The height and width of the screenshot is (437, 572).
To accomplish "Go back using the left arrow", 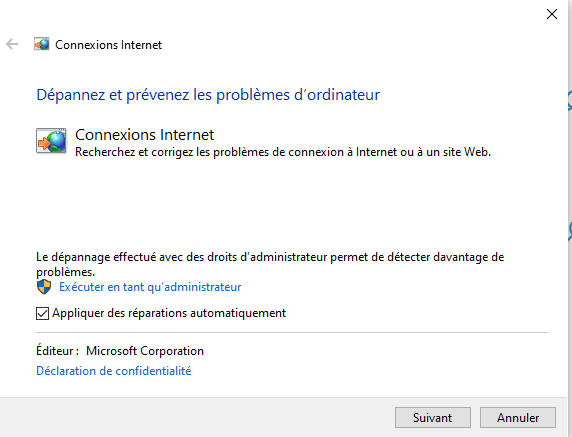I will [x=12, y=44].
